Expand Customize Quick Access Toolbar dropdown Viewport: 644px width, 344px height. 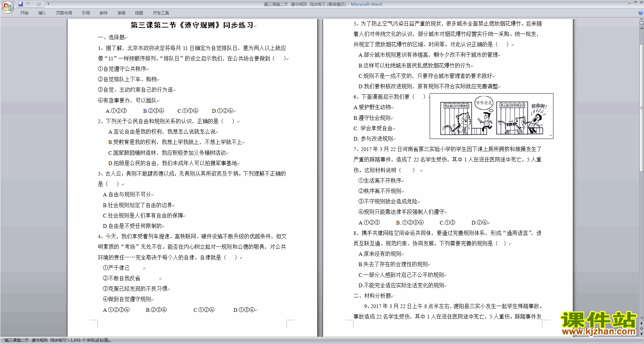pyautogui.click(x=48, y=4)
